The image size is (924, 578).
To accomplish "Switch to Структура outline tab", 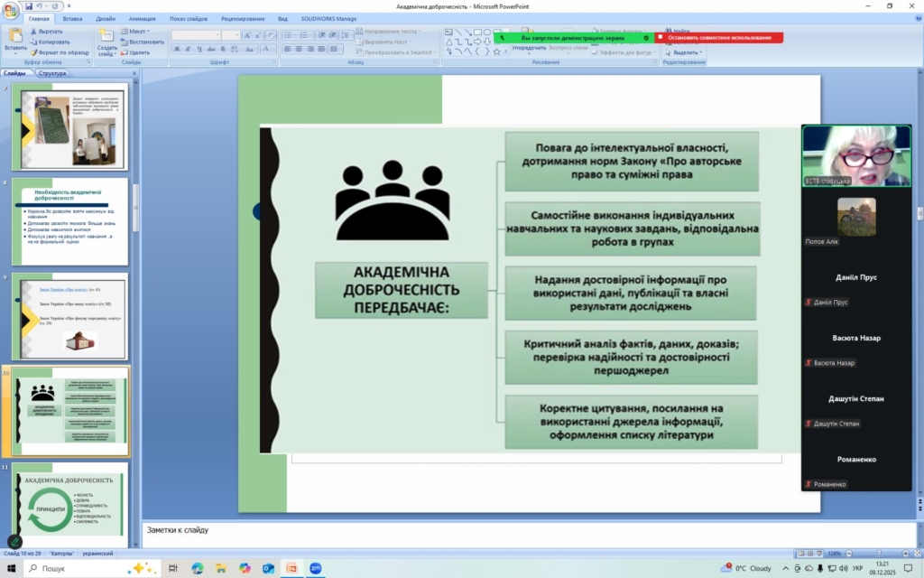I will [x=53, y=73].
